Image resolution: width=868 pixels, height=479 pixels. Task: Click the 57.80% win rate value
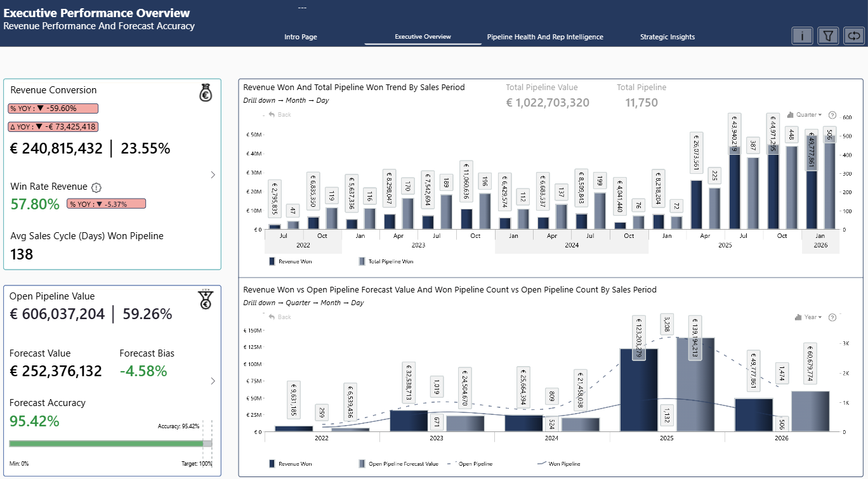tap(36, 204)
